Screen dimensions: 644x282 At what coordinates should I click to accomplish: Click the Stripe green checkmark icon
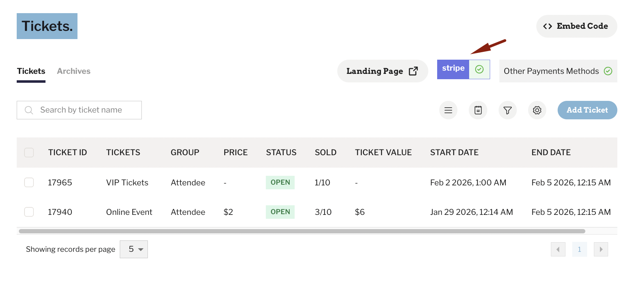(479, 69)
